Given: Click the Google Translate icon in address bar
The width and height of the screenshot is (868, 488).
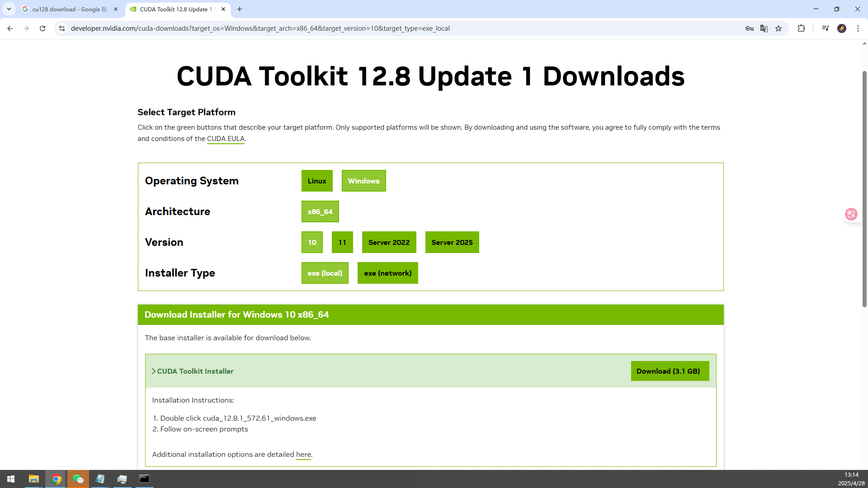Looking at the screenshot, I should point(764,28).
